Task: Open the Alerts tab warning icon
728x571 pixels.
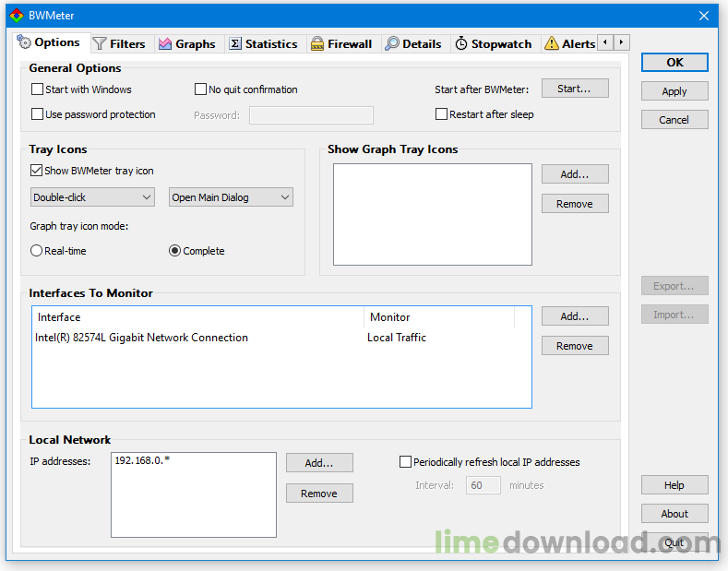Action: click(x=552, y=43)
